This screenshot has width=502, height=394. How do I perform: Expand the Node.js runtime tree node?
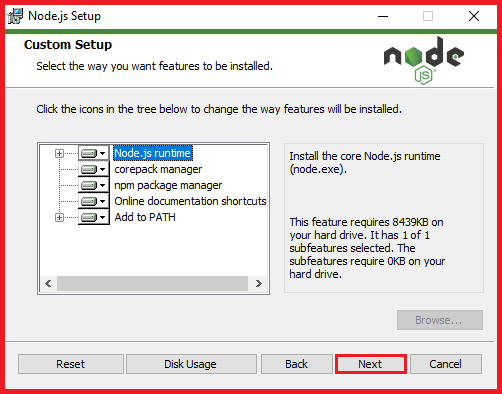(59, 153)
